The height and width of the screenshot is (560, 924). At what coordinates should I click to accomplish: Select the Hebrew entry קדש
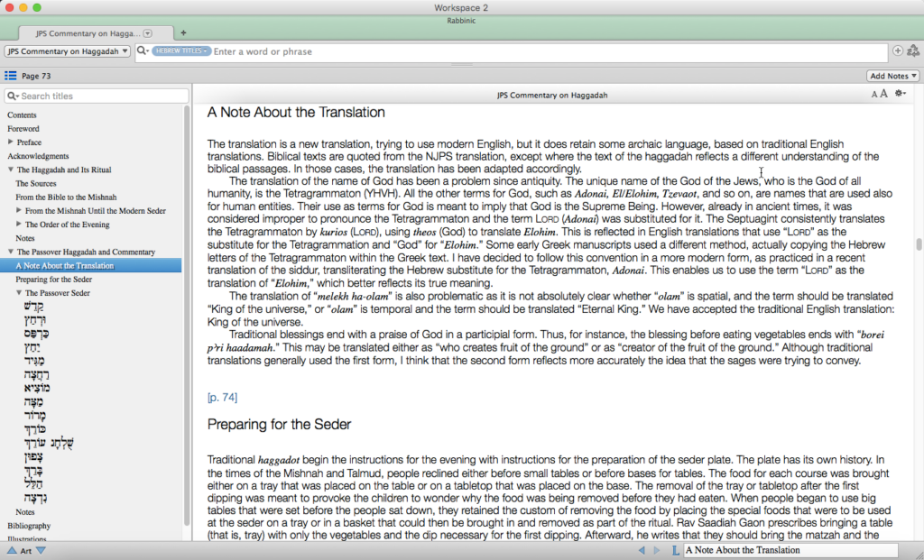coord(33,307)
